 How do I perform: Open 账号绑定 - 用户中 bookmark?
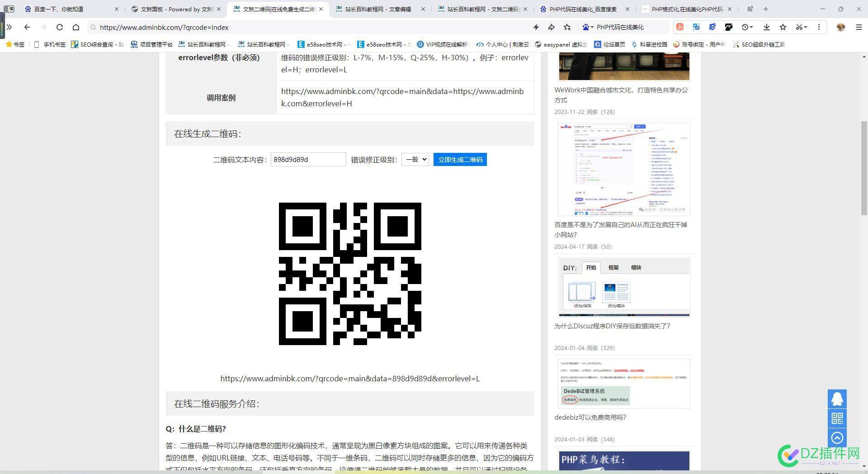pyautogui.click(x=699, y=44)
